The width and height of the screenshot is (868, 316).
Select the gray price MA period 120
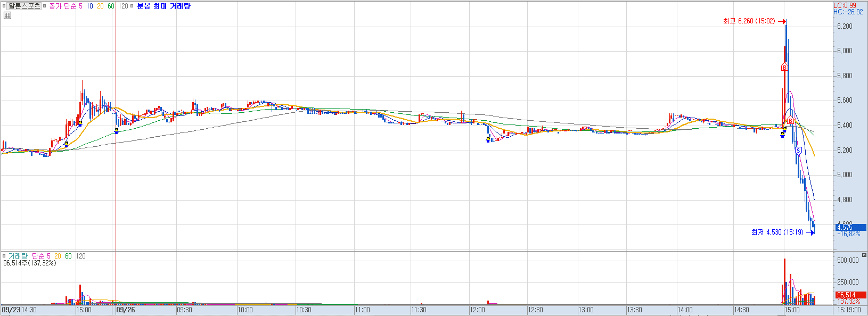point(123,6)
